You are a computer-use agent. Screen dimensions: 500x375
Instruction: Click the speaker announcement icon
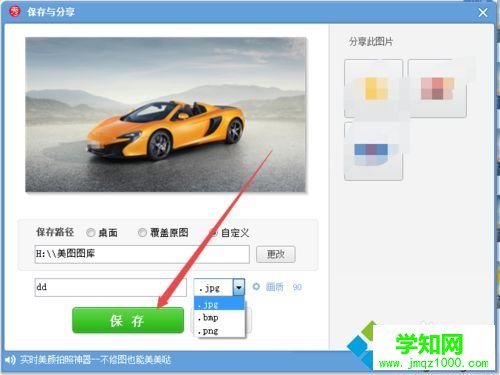click(10, 360)
